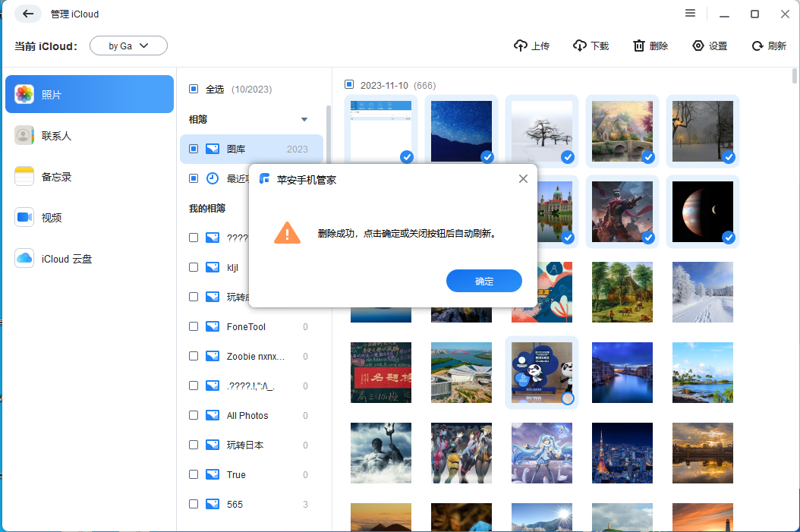Screen dimensions: 800x532
Task: Click the 下载 download icon
Action: pyautogui.click(x=579, y=46)
